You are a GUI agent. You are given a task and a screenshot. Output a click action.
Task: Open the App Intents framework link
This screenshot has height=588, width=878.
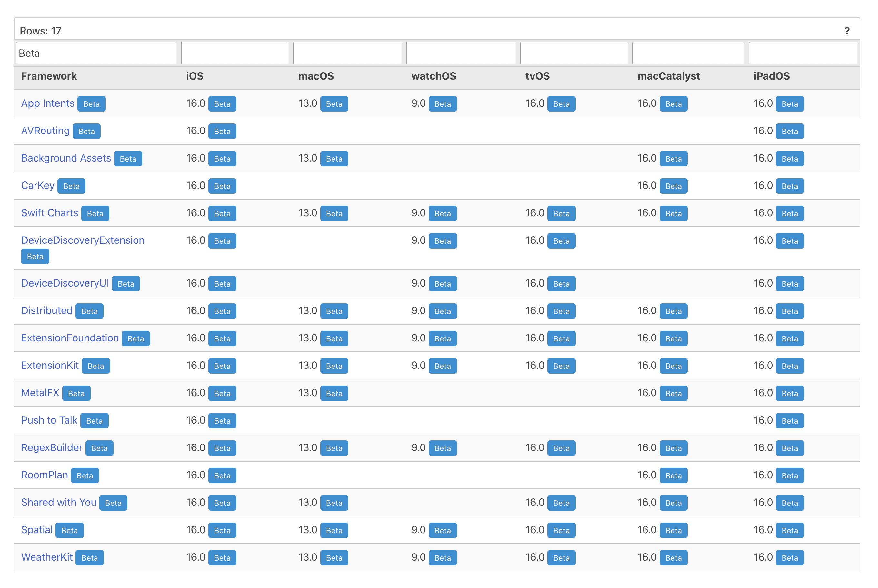(x=48, y=103)
